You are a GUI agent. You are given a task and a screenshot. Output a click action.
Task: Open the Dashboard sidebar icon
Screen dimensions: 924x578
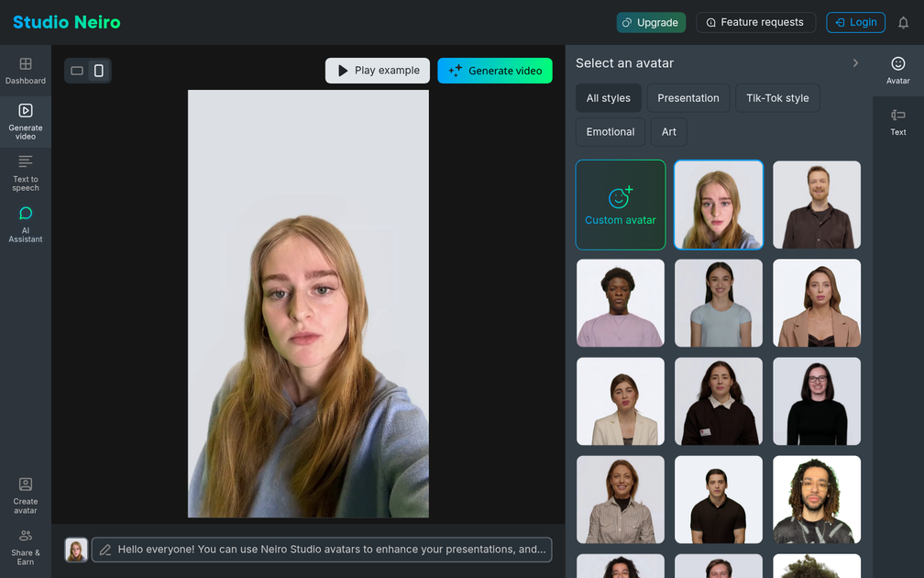[26, 71]
